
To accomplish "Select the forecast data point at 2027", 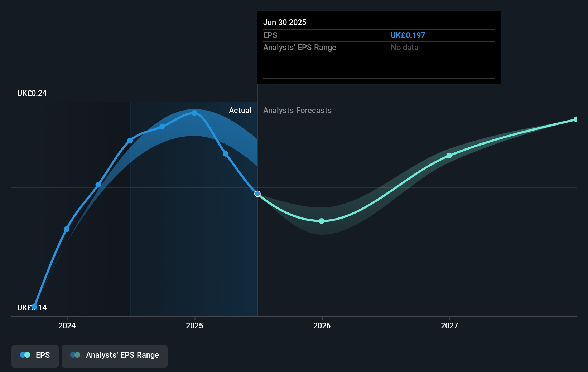I will (449, 156).
